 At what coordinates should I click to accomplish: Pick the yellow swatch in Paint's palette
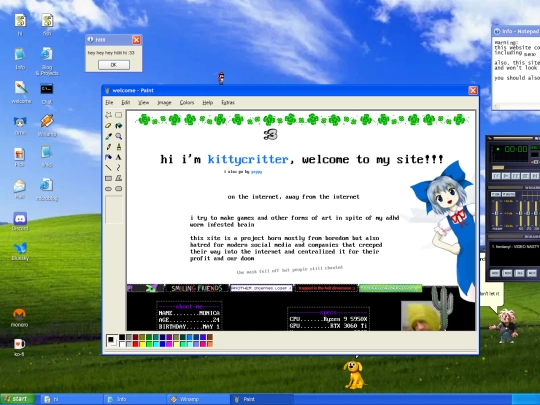(x=142, y=344)
